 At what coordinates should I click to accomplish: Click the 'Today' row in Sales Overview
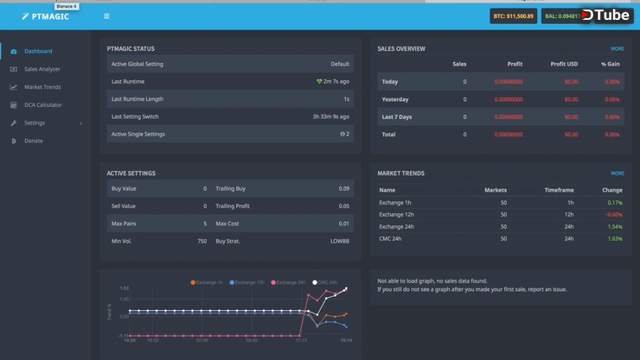(x=501, y=82)
